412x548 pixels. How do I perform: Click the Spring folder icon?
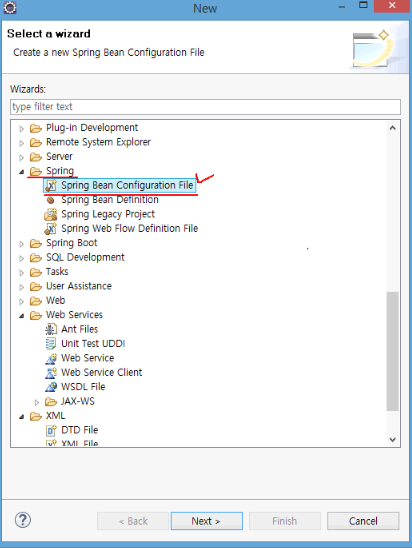36,171
